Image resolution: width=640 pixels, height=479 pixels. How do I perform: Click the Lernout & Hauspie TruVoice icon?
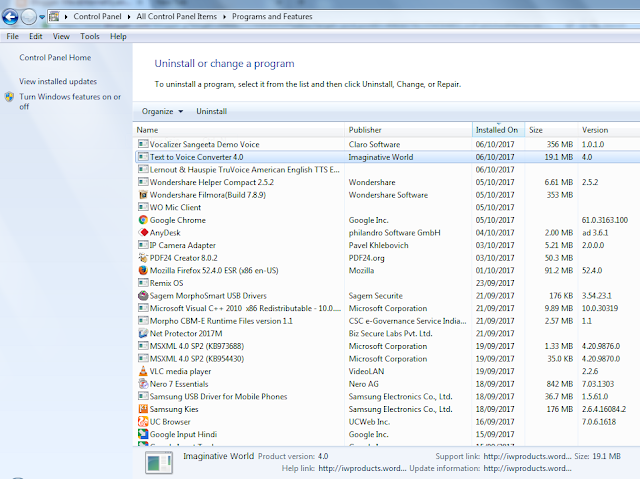pos(143,169)
